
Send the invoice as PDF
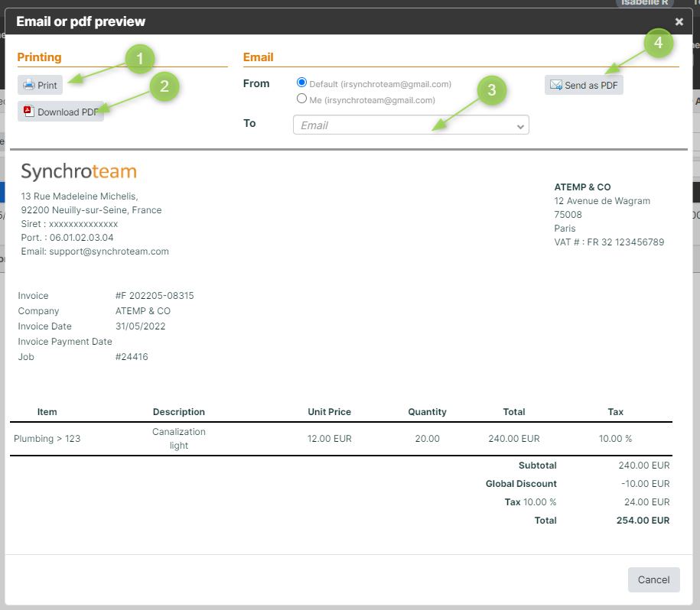[x=584, y=85]
